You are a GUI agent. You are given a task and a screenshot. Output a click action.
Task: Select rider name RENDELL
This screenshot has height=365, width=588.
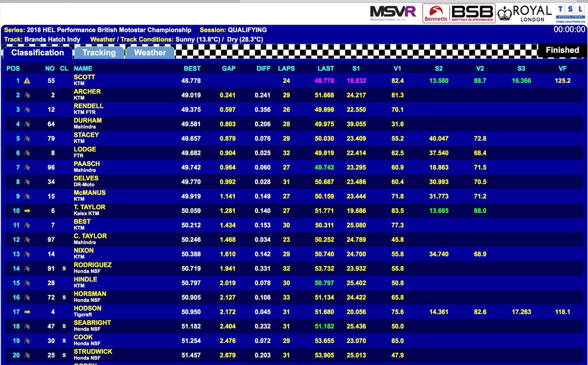pyautogui.click(x=88, y=106)
